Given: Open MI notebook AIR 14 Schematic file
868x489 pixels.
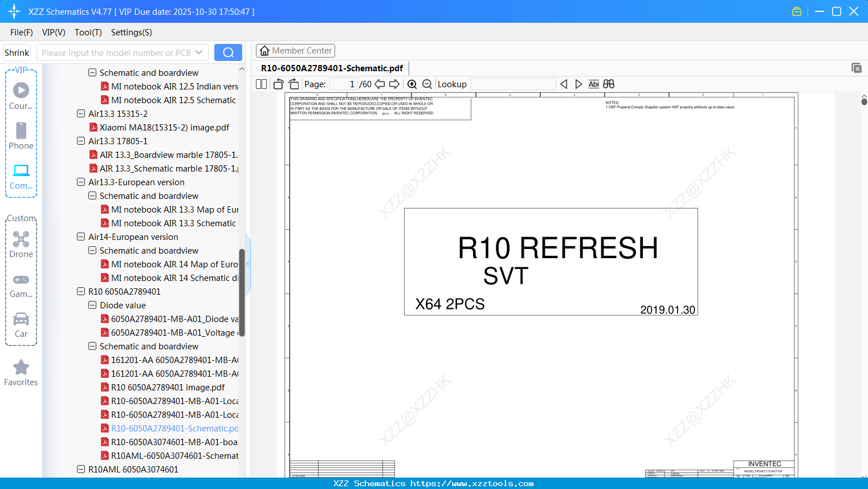Looking at the screenshot, I should click(175, 278).
